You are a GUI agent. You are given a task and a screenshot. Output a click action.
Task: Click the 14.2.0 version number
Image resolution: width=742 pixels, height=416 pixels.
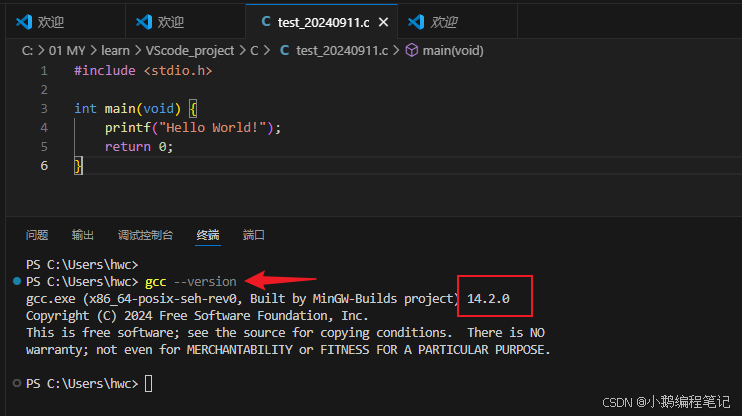point(488,299)
